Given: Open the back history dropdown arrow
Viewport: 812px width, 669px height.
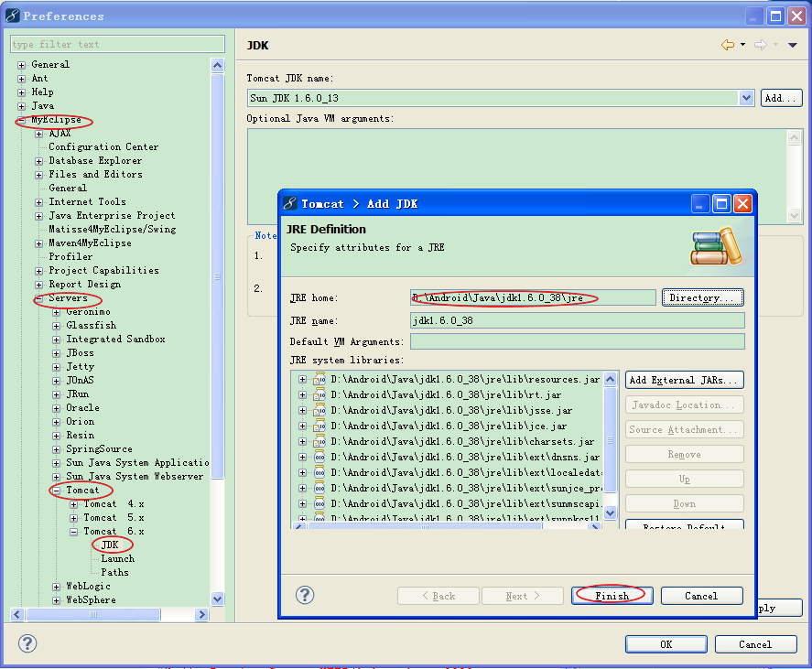Looking at the screenshot, I should [x=742, y=45].
